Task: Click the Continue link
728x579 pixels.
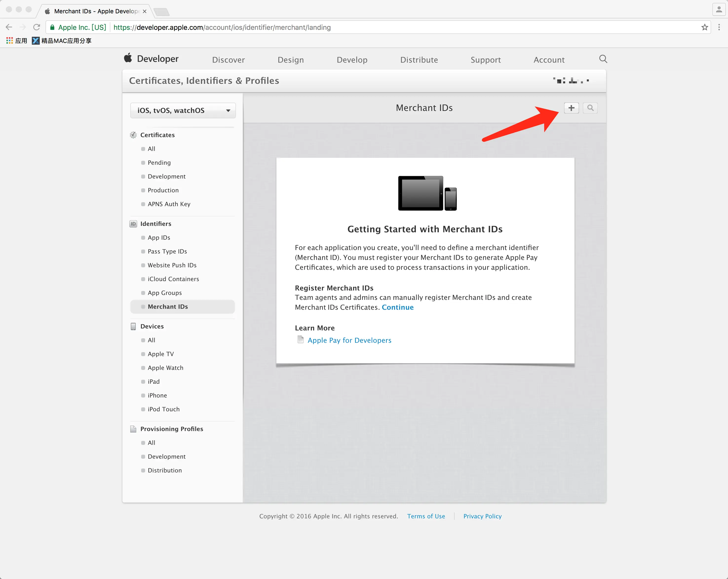Action: tap(397, 308)
